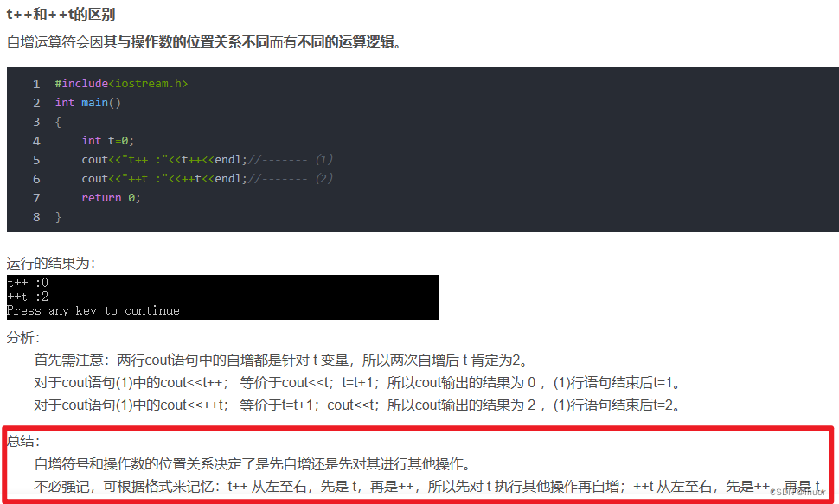Click the cout "++t :" code line
The image size is (839, 504).
(207, 179)
